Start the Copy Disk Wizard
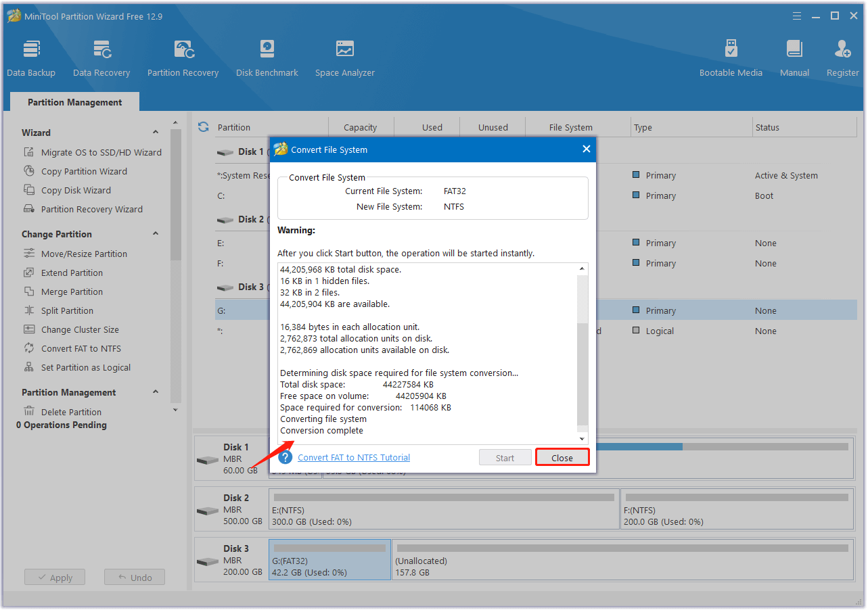 pyautogui.click(x=67, y=190)
